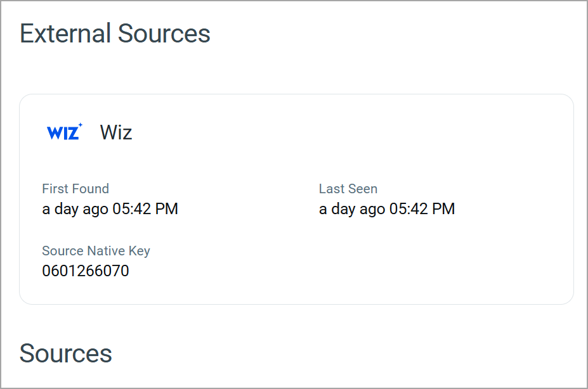Click the Sources section heading
588x389 pixels.
point(65,353)
